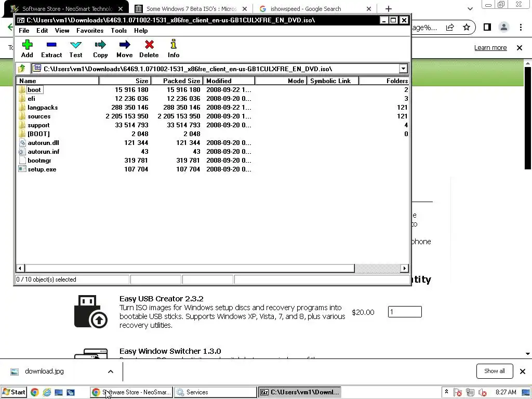Click Show all downloads button
This screenshot has width=532, height=399.
click(x=495, y=371)
